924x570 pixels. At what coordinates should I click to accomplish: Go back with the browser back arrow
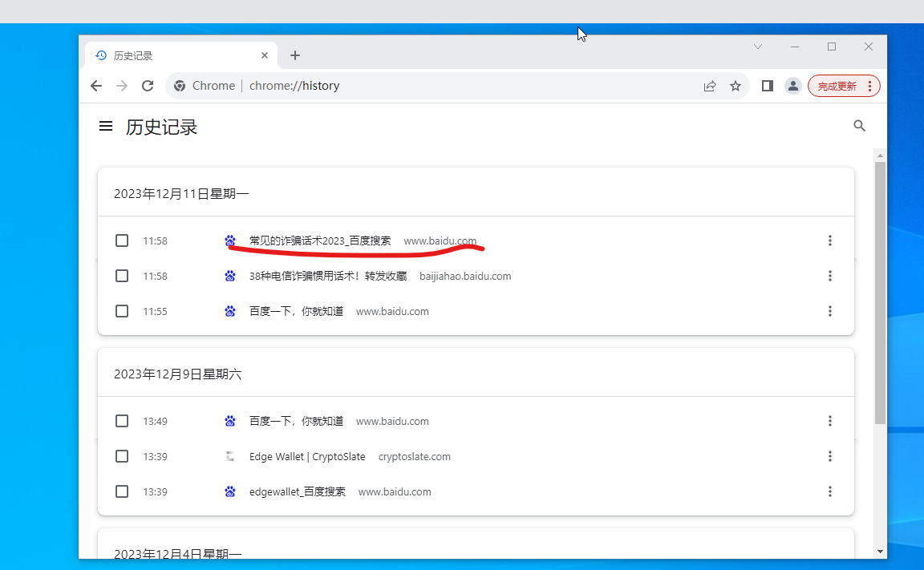(x=96, y=86)
